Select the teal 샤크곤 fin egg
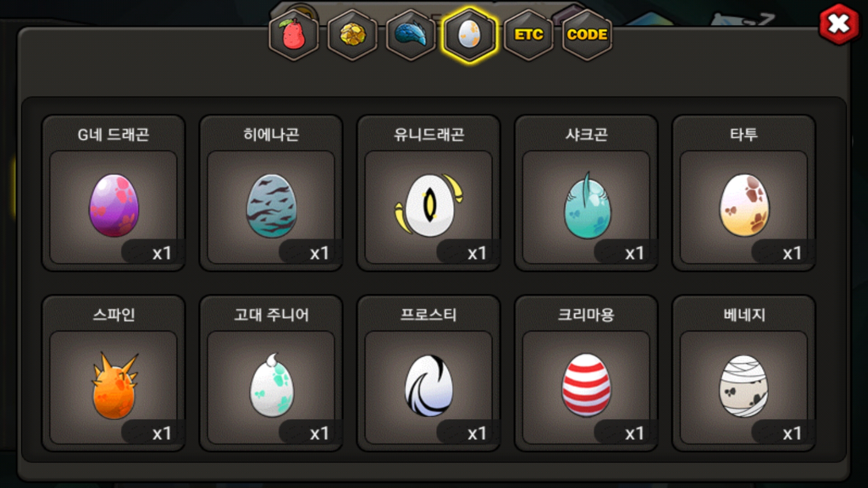 [587, 205]
